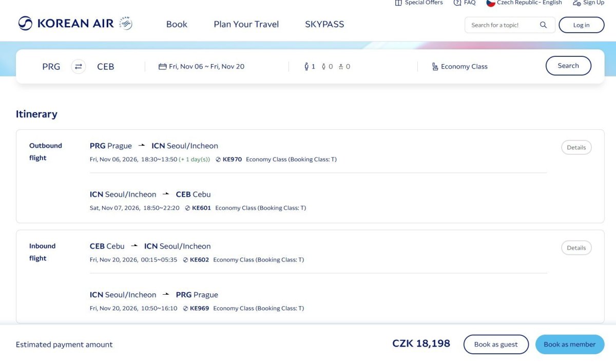This screenshot has width=616, height=364.
Task: Open the Plan Your Travel menu
Action: tap(246, 24)
